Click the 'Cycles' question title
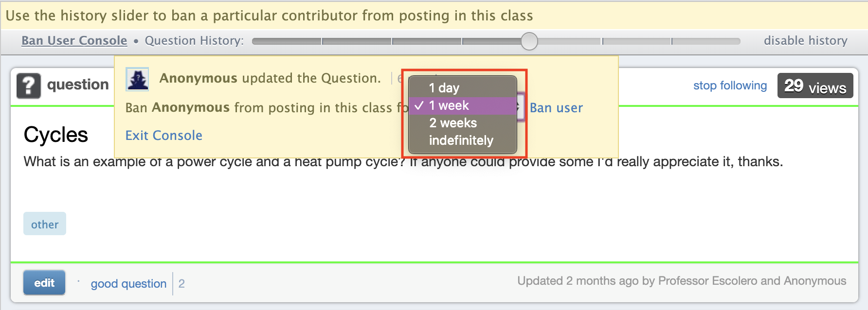Image resolution: width=868 pixels, height=310 pixels. (x=55, y=135)
